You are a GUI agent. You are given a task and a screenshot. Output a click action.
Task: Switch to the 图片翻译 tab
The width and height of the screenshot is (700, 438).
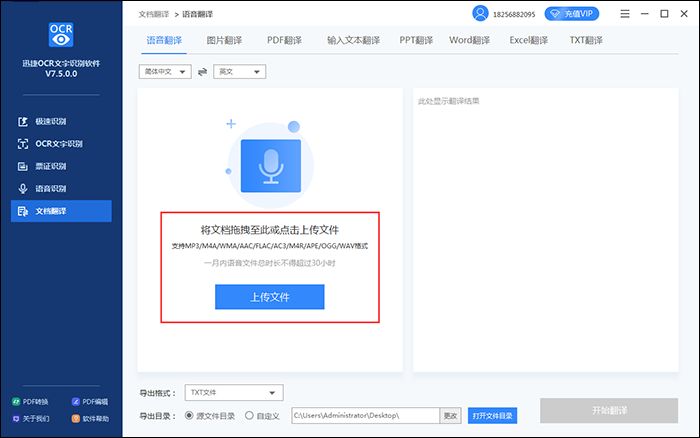227,41
